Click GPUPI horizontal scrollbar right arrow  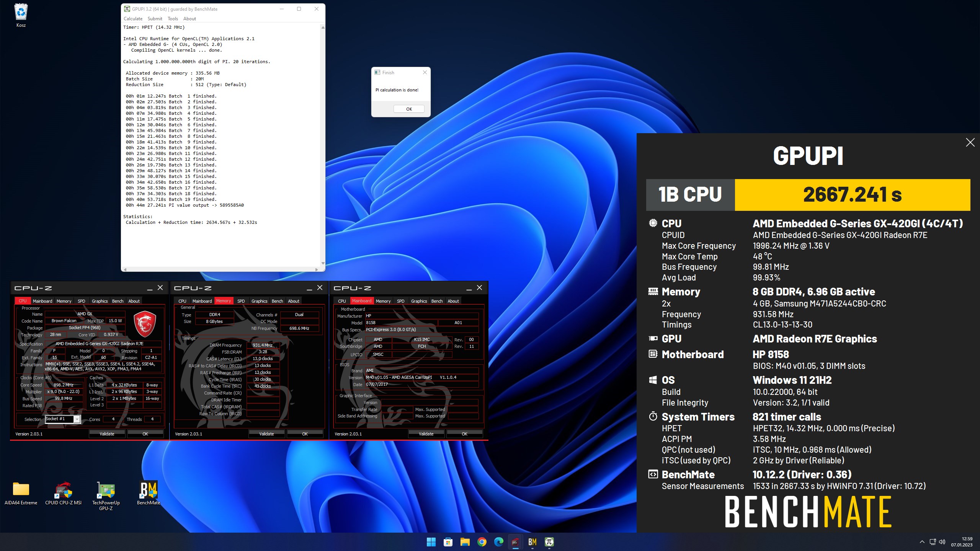tap(317, 269)
